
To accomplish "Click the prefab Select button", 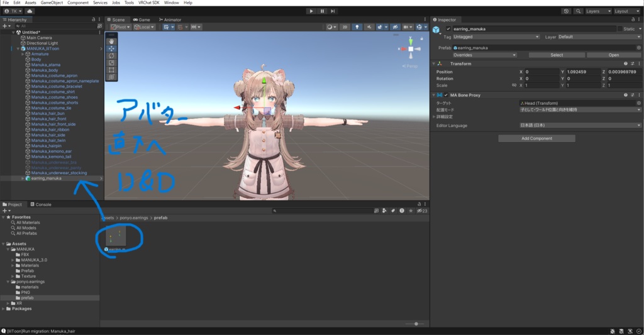I will [x=557, y=55].
